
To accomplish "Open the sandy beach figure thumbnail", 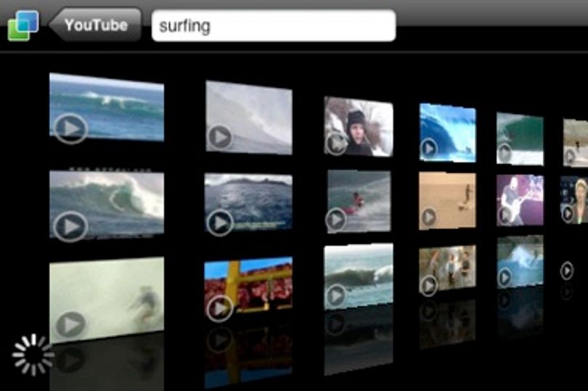I will pyautogui.click(x=447, y=200).
